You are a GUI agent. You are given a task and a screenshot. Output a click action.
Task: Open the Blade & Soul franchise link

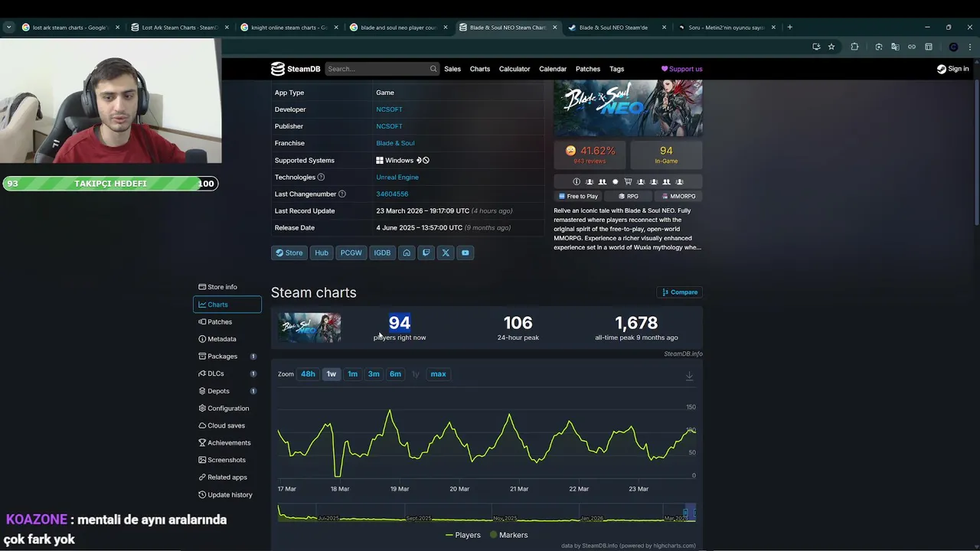[395, 143]
